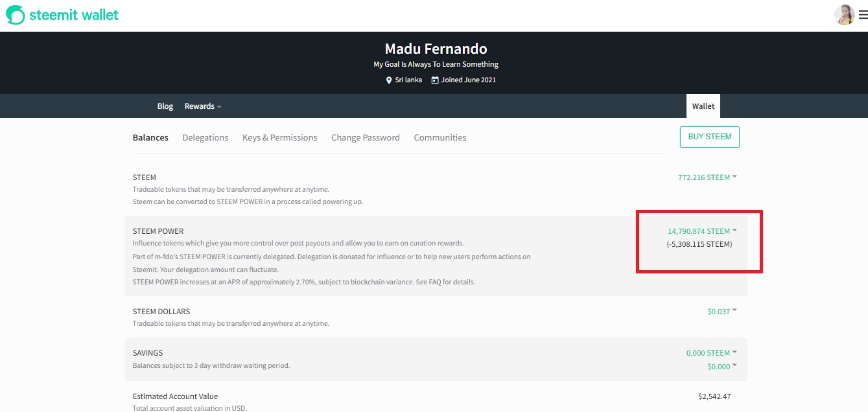Open the Communities tab
The width and height of the screenshot is (868, 412).
440,137
